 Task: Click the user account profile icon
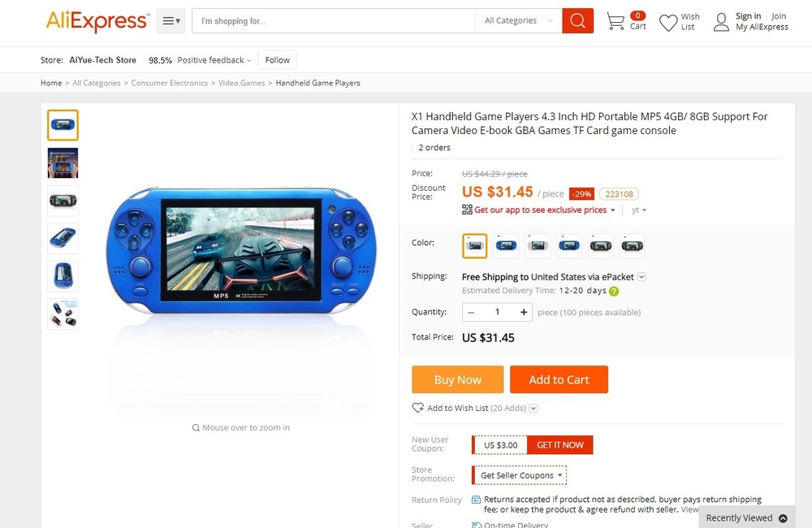pos(721,22)
